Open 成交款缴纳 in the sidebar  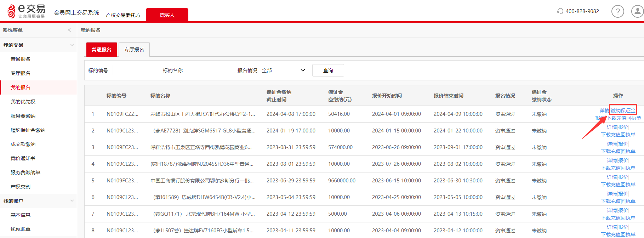[23, 144]
